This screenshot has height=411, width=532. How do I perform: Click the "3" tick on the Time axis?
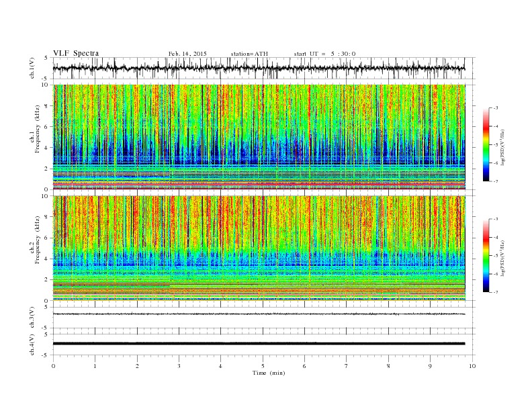tap(179, 366)
